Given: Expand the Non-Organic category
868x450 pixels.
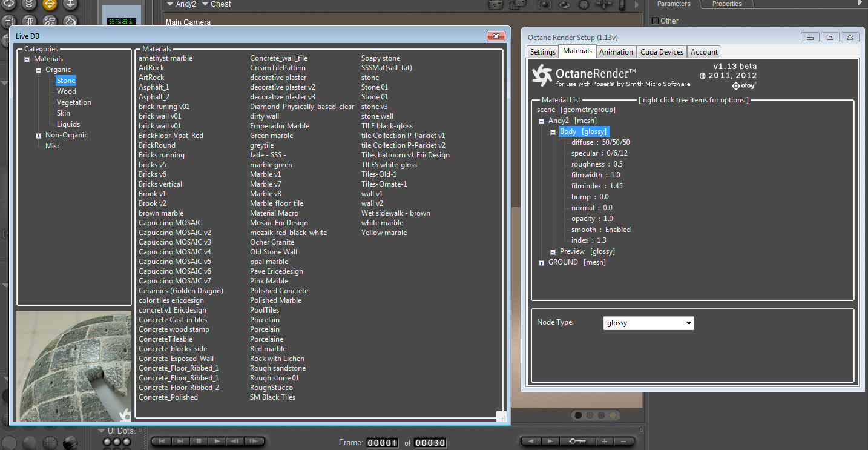Looking at the screenshot, I should pos(39,136).
